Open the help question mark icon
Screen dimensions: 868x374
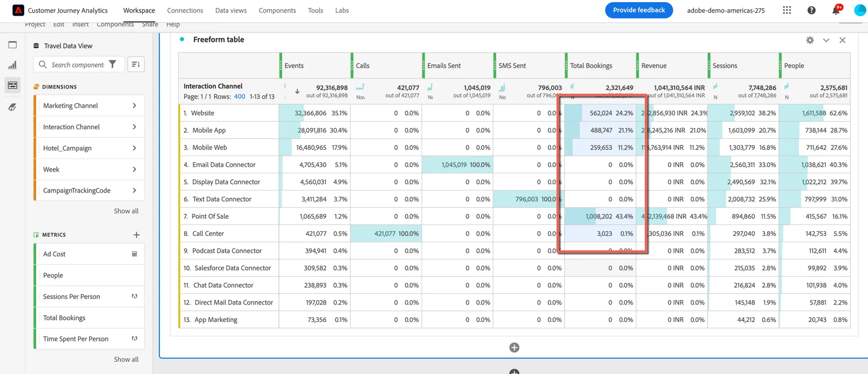[811, 10]
